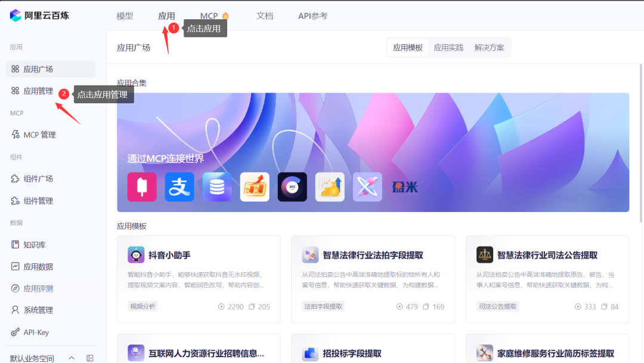The image size is (644, 363).
Task: Open 智慧法律行业司法公告提取 template title
Action: coord(547,256)
